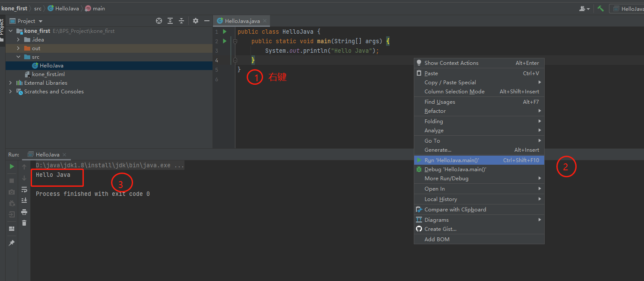Screen dimensions: 644x281
Task: Open Copy / Paste Special submenu
Action: [479, 83]
